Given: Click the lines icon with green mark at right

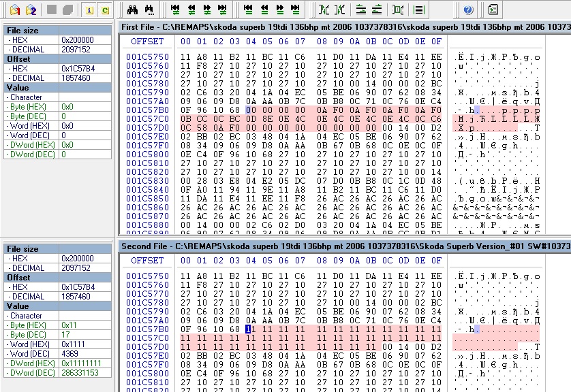Looking at the screenshot, I should tap(377, 10).
